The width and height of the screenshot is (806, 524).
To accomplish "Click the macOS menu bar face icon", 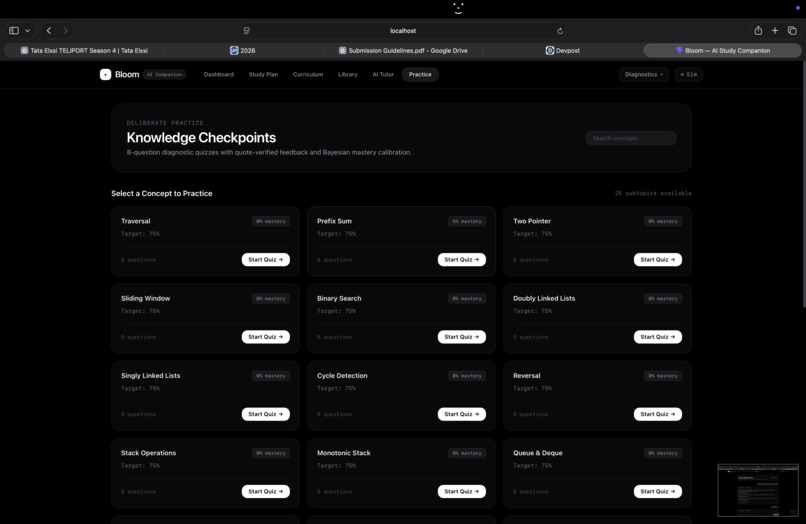I will pos(458,8).
